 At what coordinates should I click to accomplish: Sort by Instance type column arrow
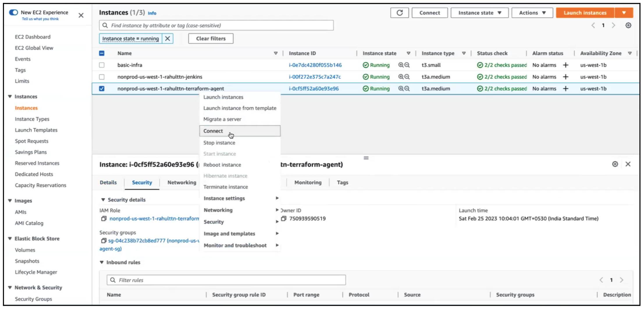[x=464, y=53]
